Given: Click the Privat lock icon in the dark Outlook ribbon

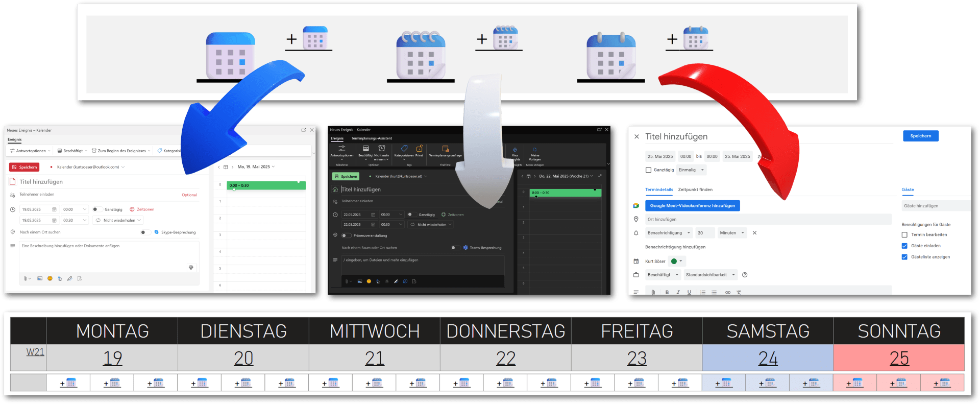Looking at the screenshot, I should 419,149.
